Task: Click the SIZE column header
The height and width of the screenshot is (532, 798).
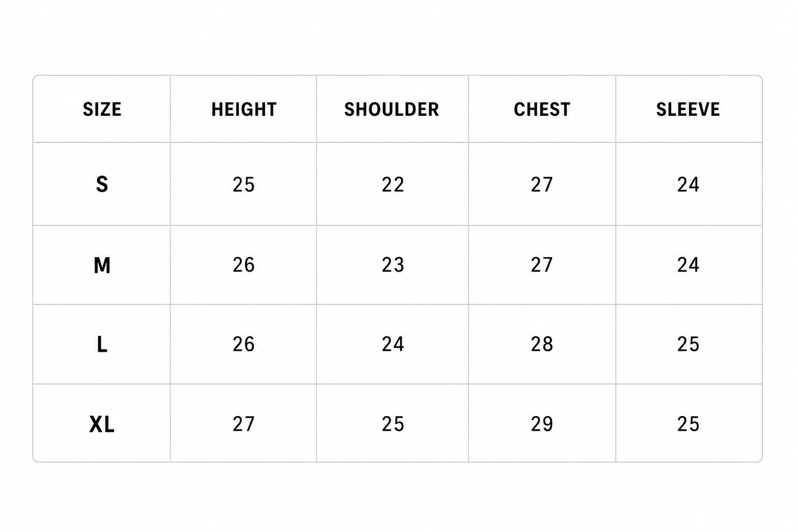Action: (102, 110)
